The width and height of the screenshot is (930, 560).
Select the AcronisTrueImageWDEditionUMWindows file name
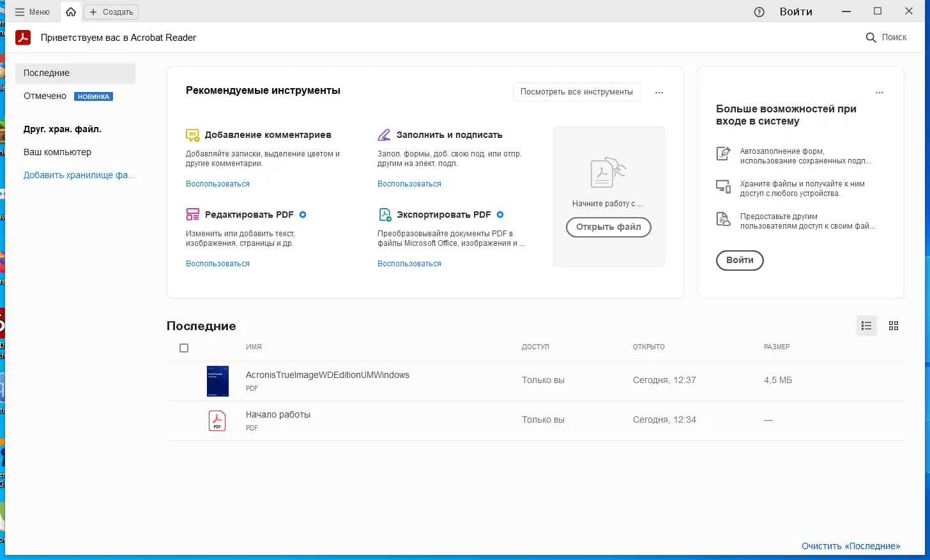(328, 375)
